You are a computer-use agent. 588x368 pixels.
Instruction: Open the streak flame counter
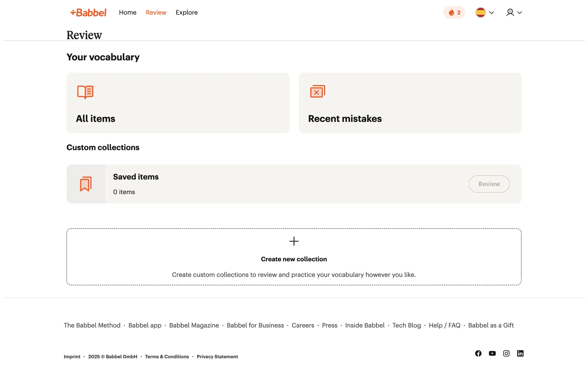tap(454, 13)
